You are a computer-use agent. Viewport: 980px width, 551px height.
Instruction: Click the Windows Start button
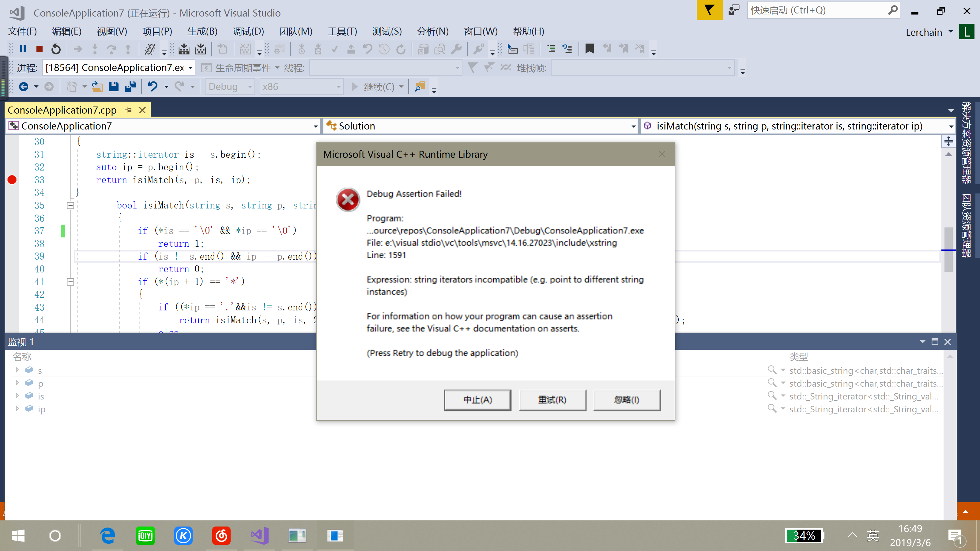click(18, 535)
